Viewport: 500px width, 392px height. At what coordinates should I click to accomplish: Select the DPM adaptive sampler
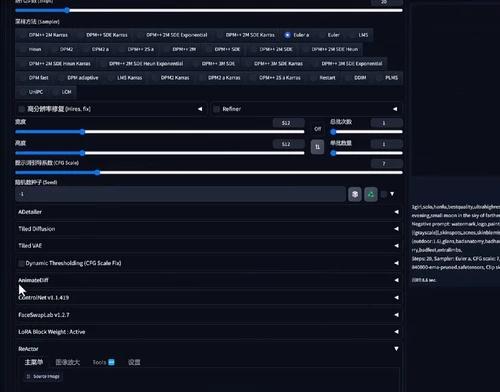(79, 78)
